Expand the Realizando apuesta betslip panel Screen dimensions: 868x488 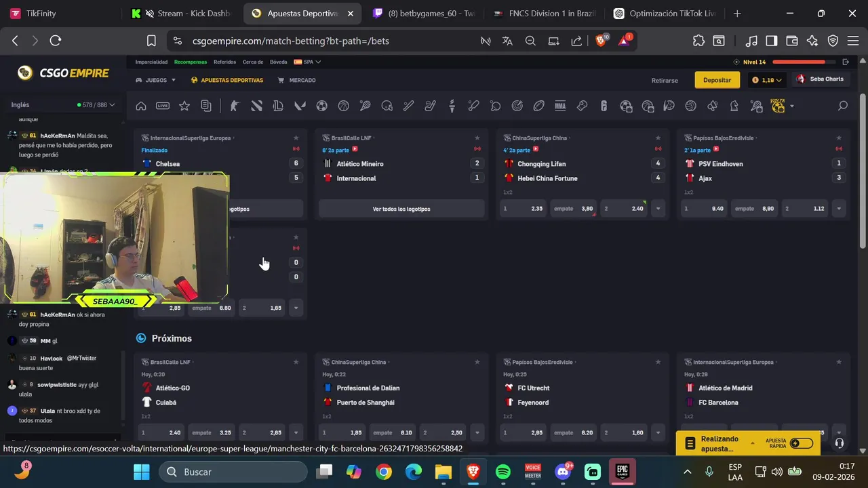752,443
